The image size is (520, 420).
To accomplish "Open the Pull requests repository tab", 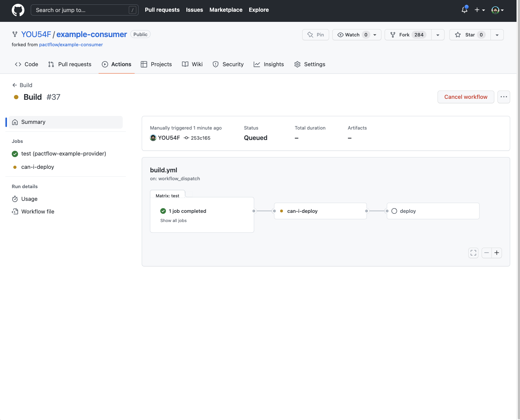I will pos(70,64).
